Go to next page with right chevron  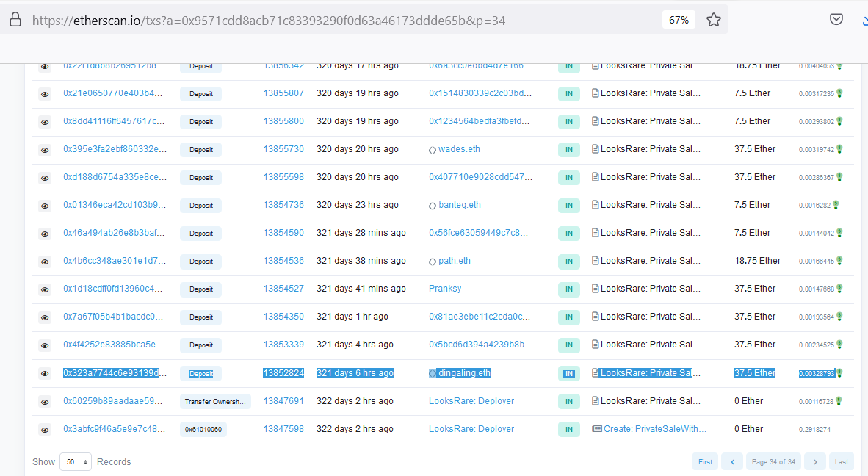[x=815, y=461]
